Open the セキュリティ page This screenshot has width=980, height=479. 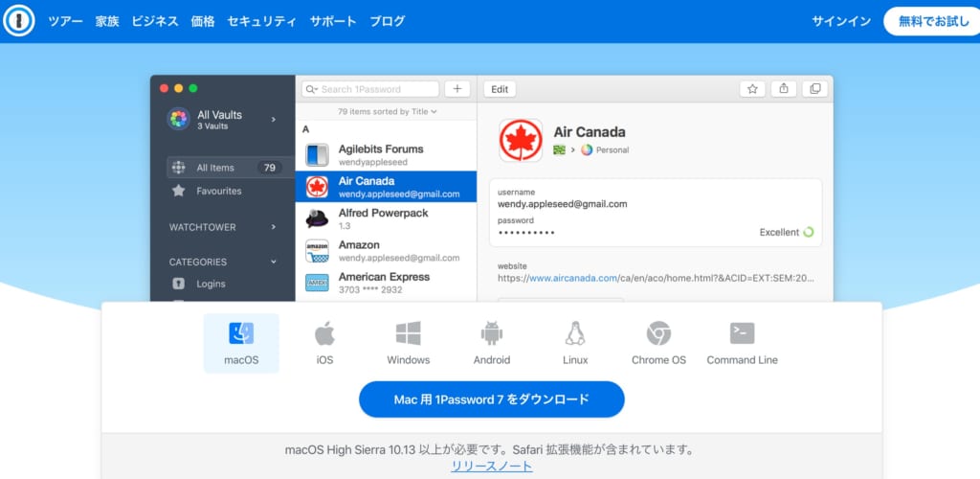click(x=262, y=21)
